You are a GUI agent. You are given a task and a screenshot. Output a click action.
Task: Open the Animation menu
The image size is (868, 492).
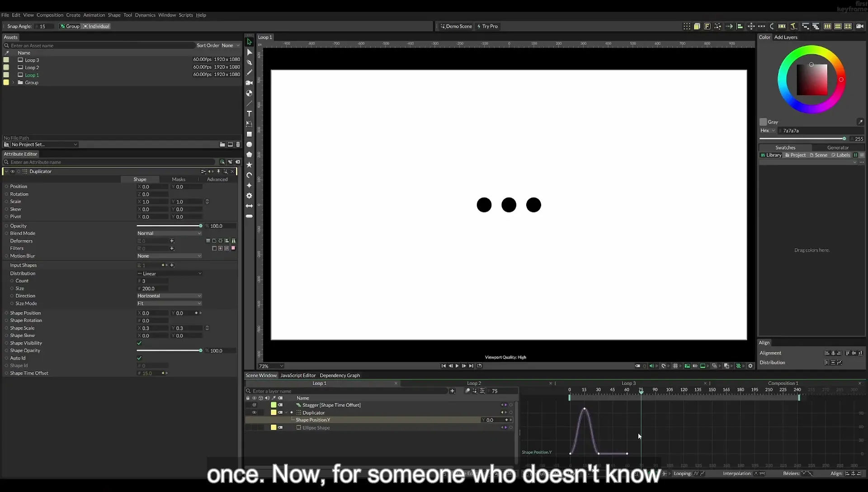click(94, 15)
